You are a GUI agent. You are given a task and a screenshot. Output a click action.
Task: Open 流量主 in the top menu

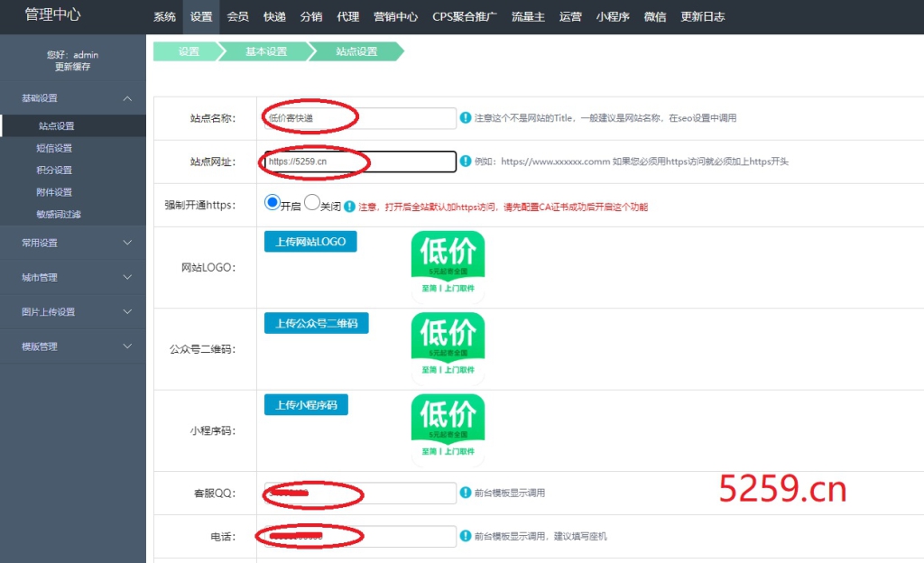[x=528, y=16]
